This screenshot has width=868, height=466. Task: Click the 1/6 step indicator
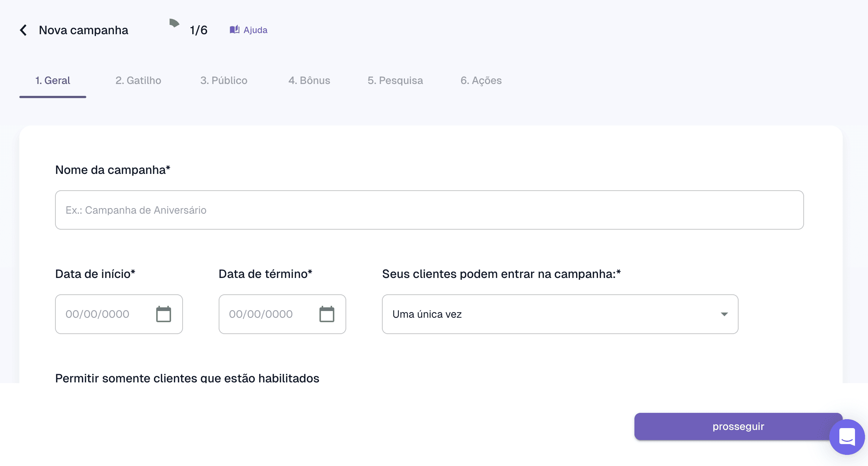pyautogui.click(x=198, y=30)
